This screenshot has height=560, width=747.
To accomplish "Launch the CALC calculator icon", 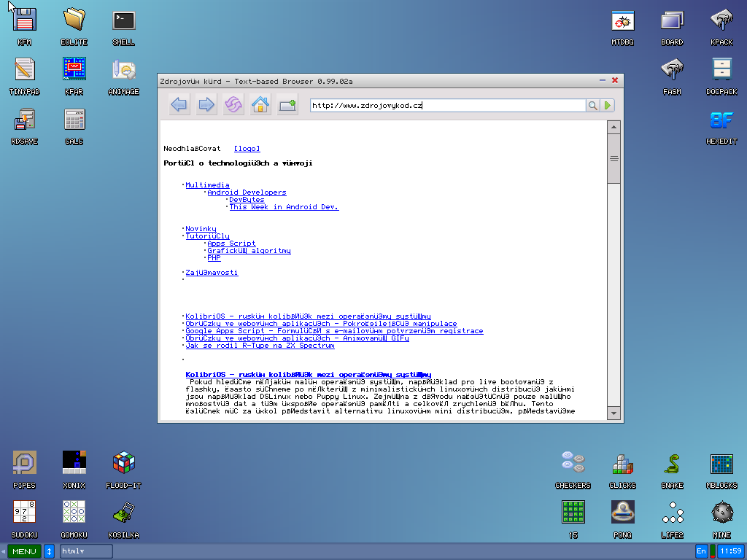I will click(74, 125).
